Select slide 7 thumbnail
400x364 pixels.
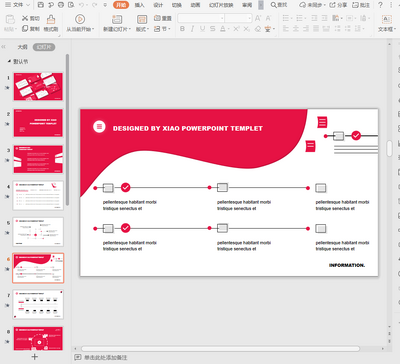[x=38, y=304]
